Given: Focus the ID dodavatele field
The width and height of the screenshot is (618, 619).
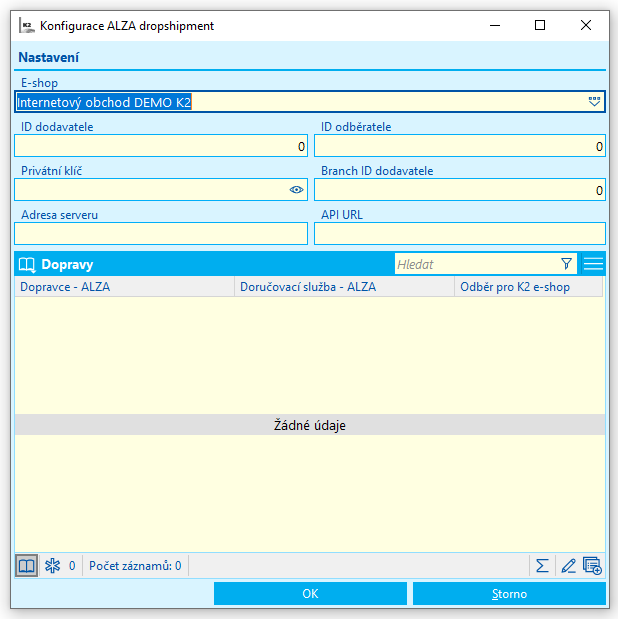Looking at the screenshot, I should click(x=161, y=146).
